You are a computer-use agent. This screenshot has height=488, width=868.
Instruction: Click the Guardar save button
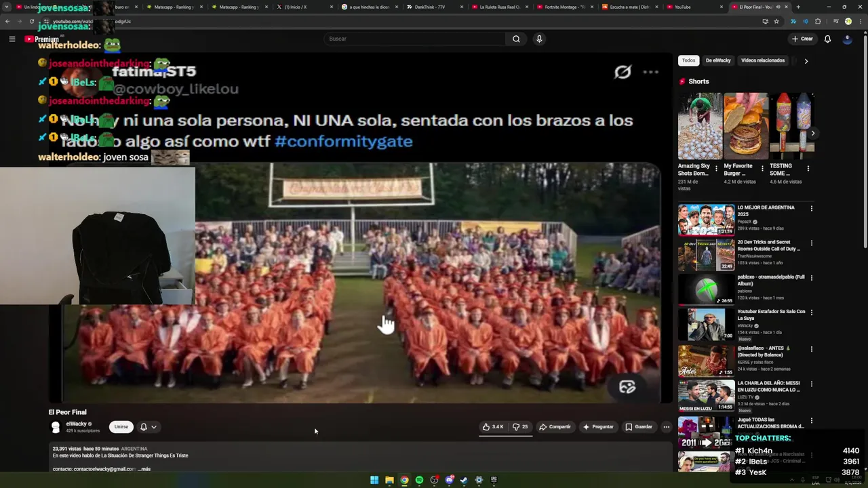pos(639,427)
